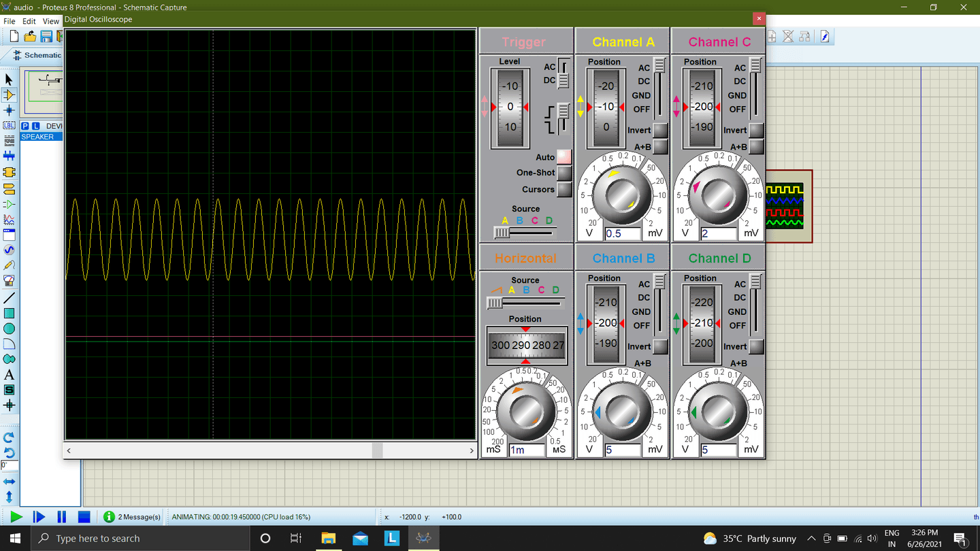Click the Channel B voltage dial
Screen dimensions: 980x551
click(622, 412)
